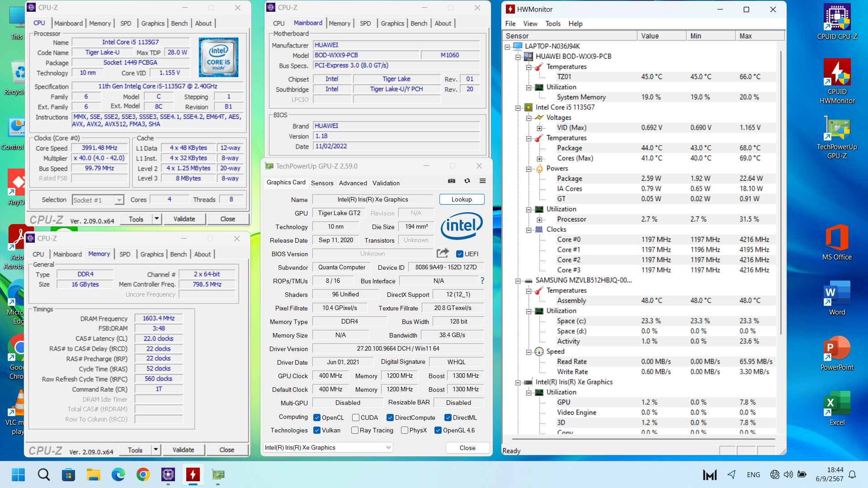Expand VID (Max) node
This screenshot has height=488, width=868.
tap(539, 128)
